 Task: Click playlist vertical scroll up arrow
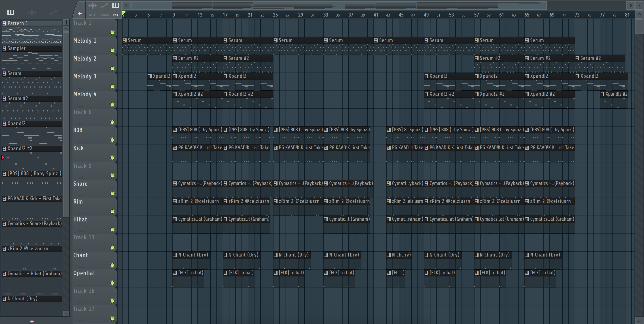(639, 14)
